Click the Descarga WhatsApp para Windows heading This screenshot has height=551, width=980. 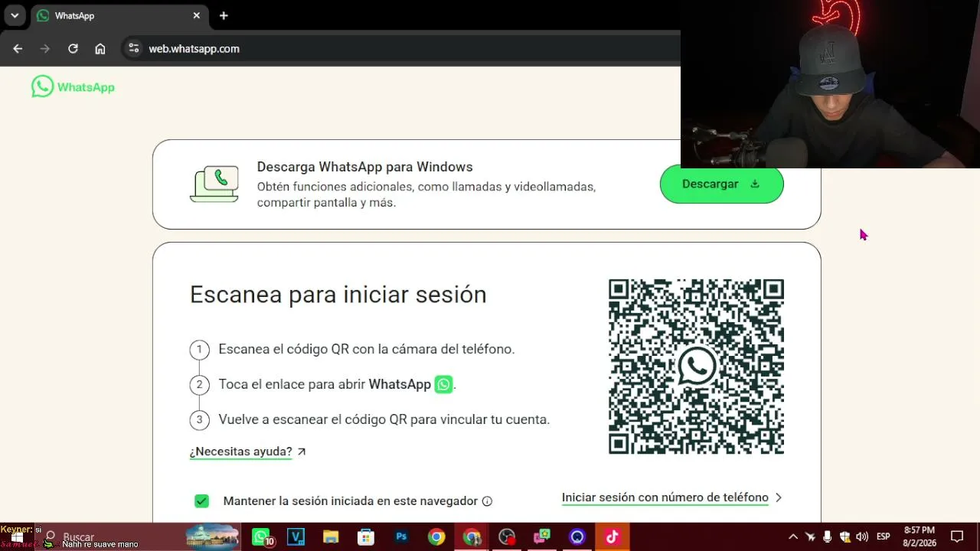tap(365, 167)
